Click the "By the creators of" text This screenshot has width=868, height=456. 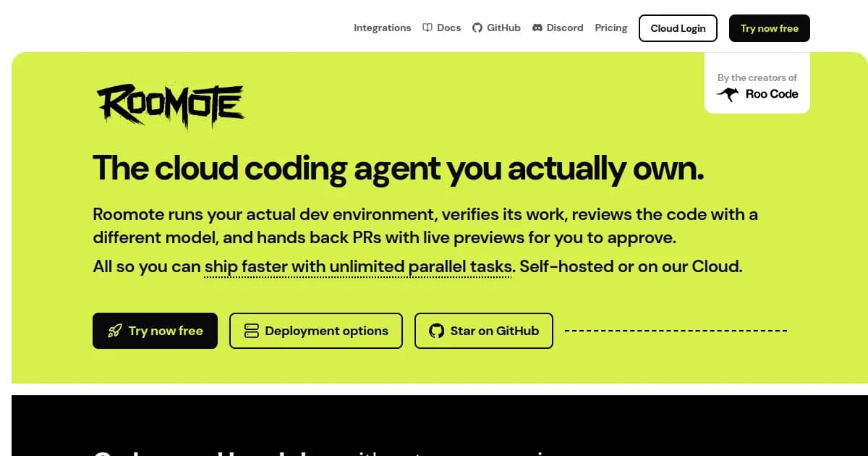click(x=757, y=77)
